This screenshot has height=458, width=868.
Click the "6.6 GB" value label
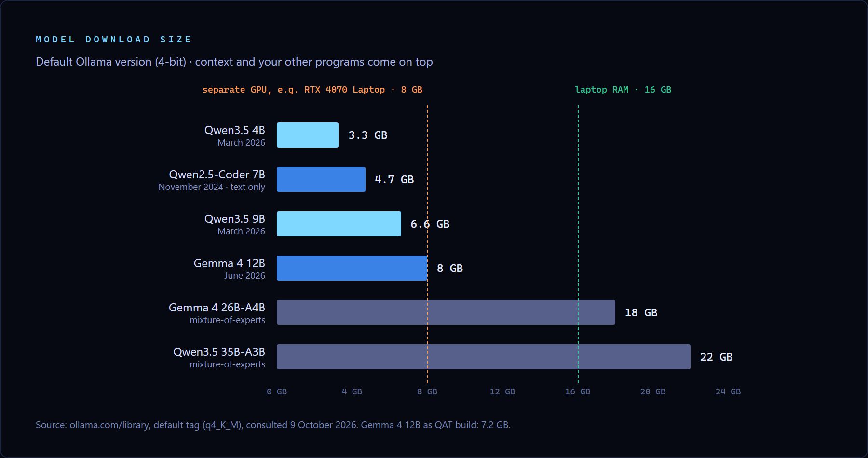430,224
